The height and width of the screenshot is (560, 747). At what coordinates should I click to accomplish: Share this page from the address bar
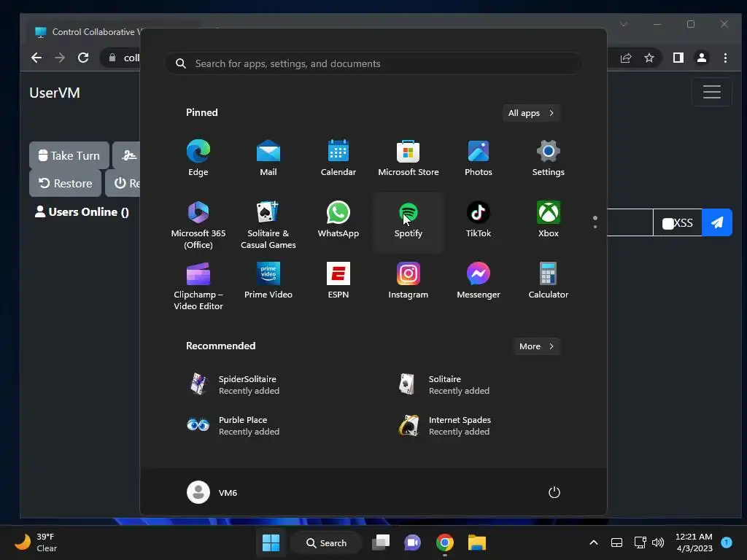coord(625,58)
